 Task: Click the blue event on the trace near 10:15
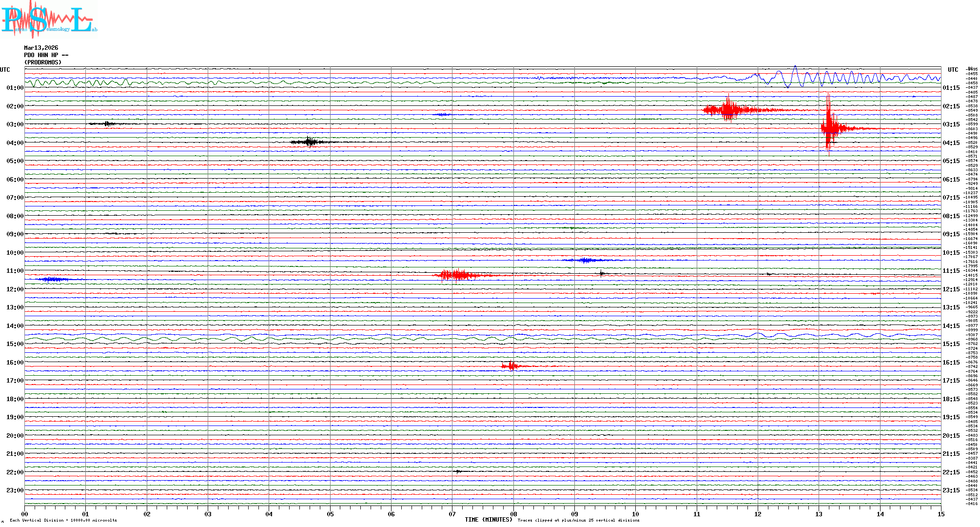[585, 260]
